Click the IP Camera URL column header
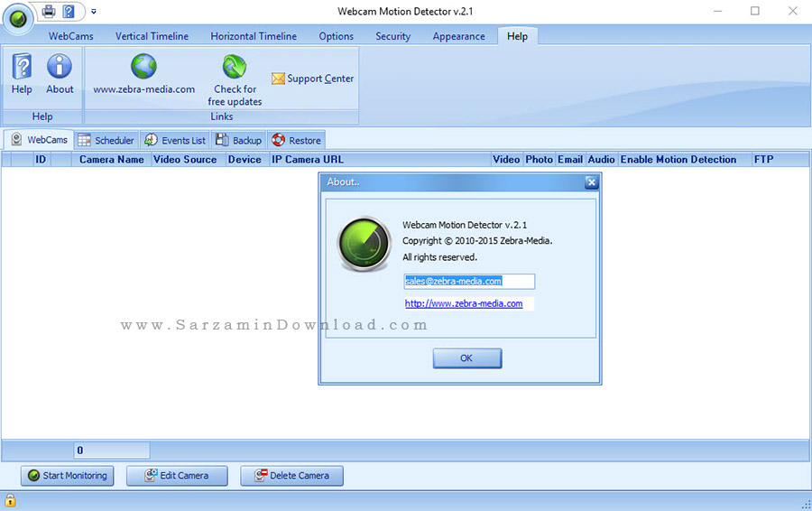This screenshot has width=812, height=511. coord(380,160)
